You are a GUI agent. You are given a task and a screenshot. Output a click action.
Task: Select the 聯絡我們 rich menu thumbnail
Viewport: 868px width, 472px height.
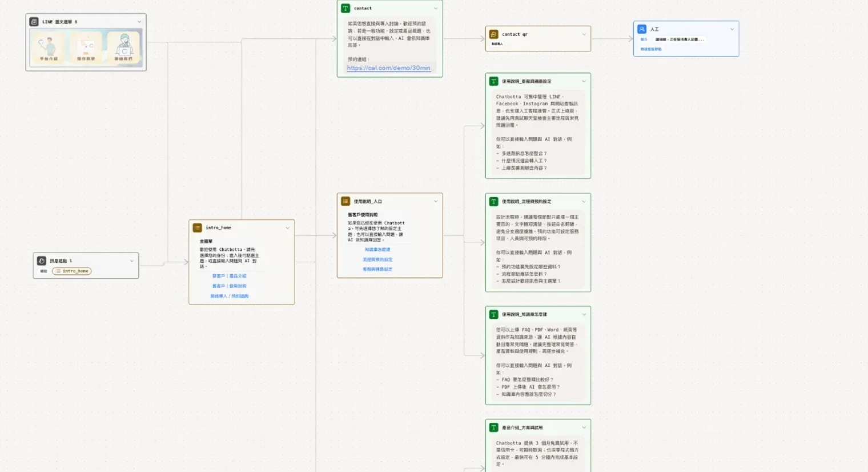pos(123,47)
